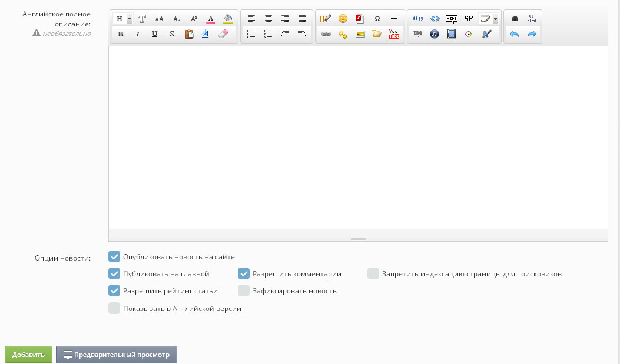Enable Зафиксировать новость checkbox
This screenshot has height=364, width=620.
pyautogui.click(x=244, y=290)
